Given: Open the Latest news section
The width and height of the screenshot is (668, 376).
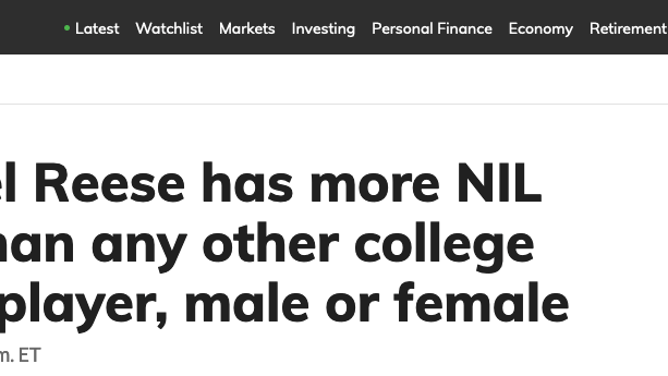Looking at the screenshot, I should [x=97, y=29].
